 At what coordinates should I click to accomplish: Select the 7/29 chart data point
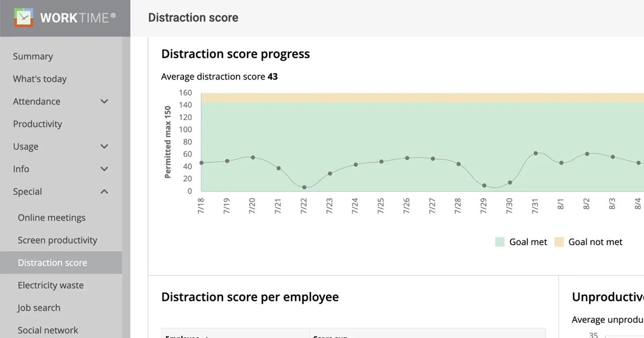click(484, 186)
